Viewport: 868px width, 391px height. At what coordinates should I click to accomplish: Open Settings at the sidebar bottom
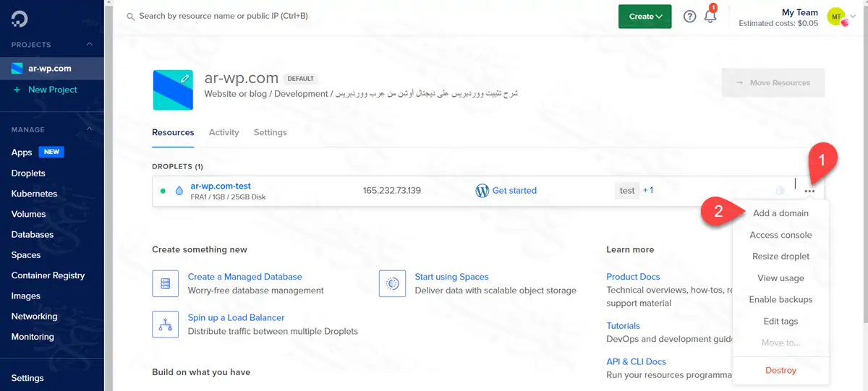coord(27,378)
